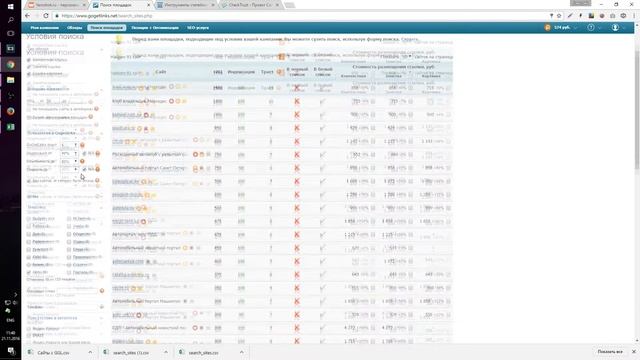Expand options for "search_sites (1).csv" download
Screen dimensions: 640x360
tap(166, 352)
